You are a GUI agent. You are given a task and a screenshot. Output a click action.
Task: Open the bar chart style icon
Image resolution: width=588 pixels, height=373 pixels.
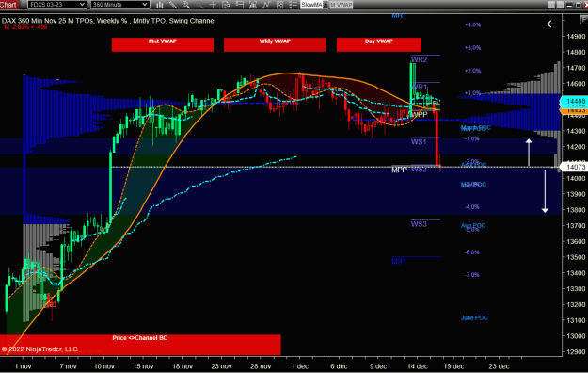[159, 5]
